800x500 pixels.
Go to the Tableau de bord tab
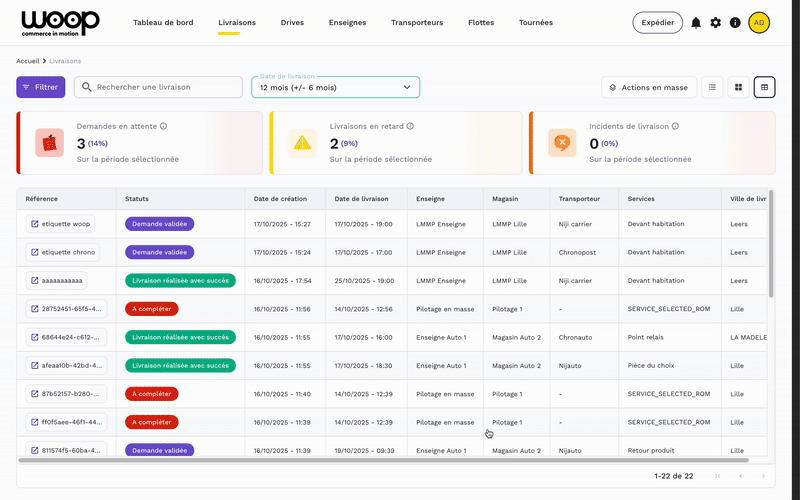point(163,22)
